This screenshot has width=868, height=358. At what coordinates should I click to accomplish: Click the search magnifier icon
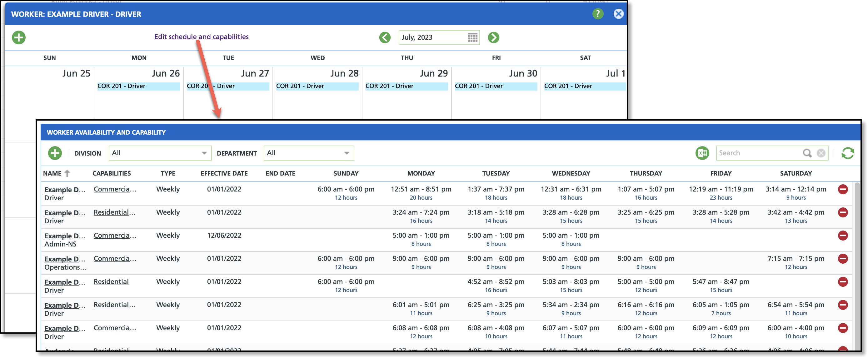pos(807,153)
